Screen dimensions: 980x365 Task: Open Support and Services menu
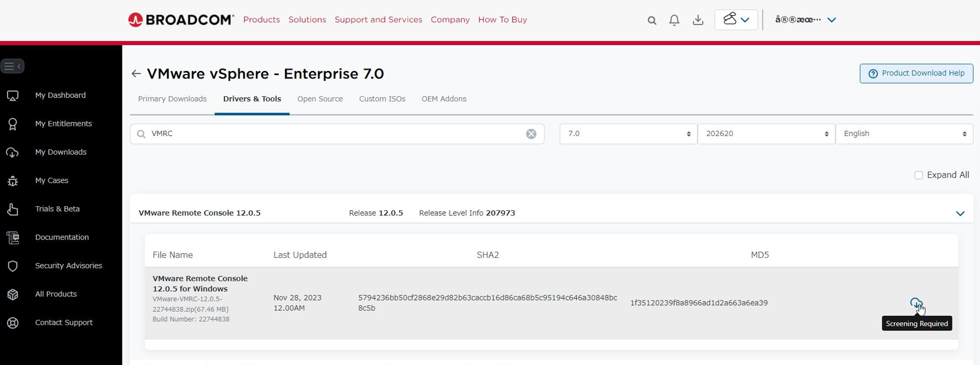(x=379, y=20)
